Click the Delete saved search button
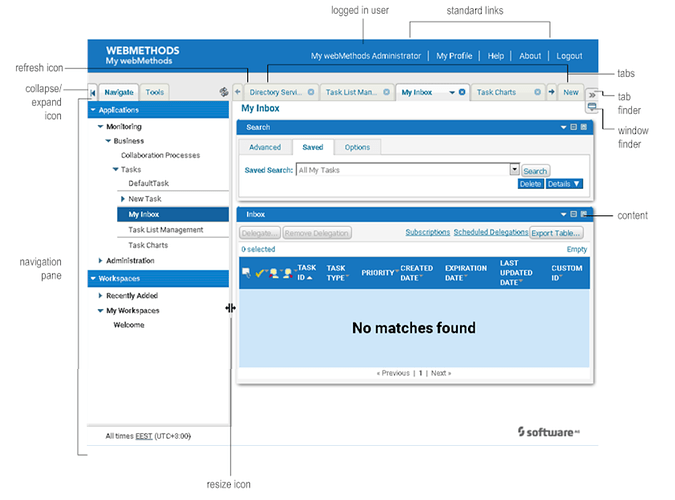 click(x=530, y=184)
